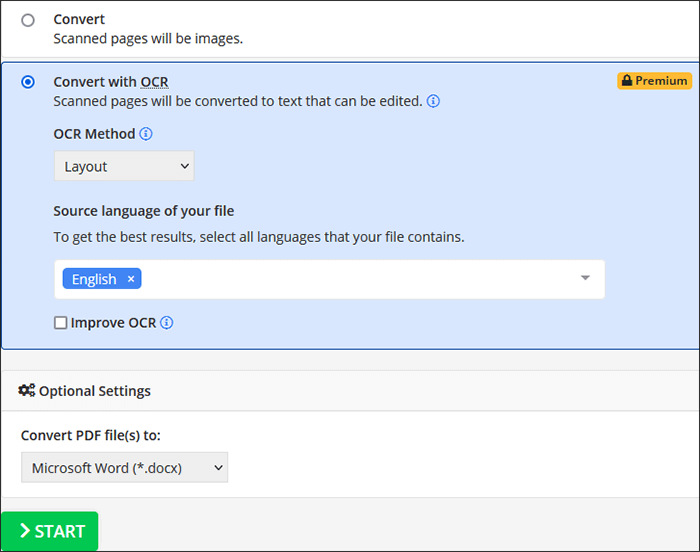Open the Layout OCR method dropdown
700x552 pixels.
[124, 166]
